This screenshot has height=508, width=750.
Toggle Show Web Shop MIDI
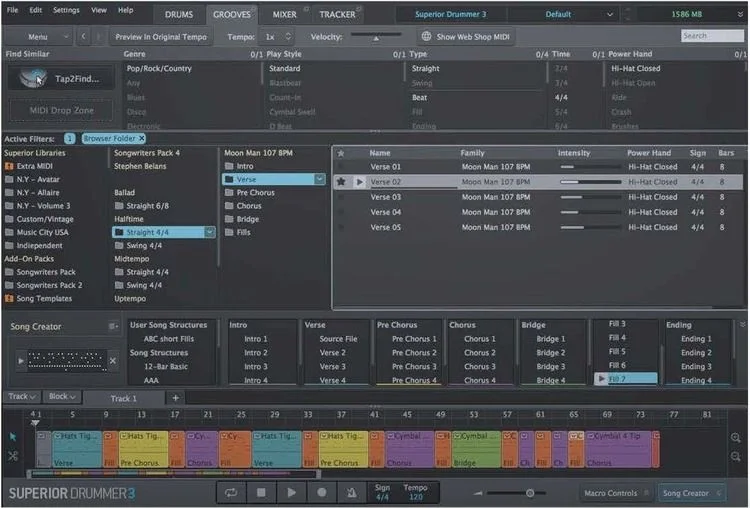pyautogui.click(x=466, y=36)
